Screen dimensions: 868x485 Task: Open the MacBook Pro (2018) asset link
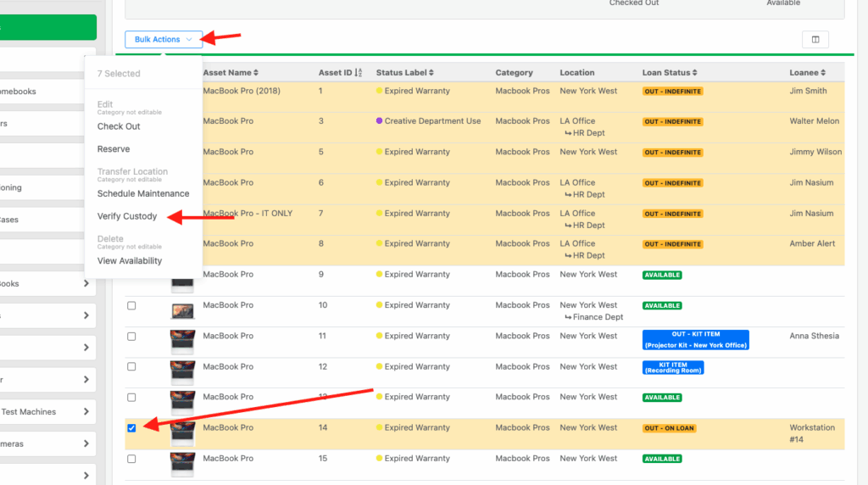point(242,91)
